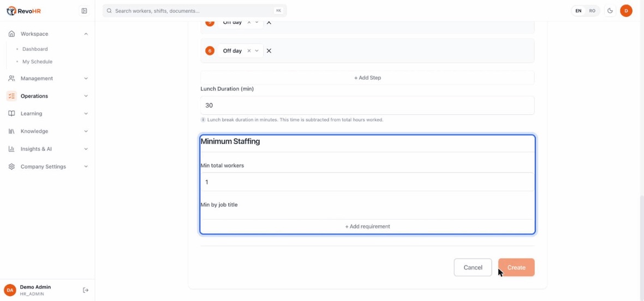Toggle dark mode moon icon
The height and width of the screenshot is (301, 644).
click(x=610, y=11)
